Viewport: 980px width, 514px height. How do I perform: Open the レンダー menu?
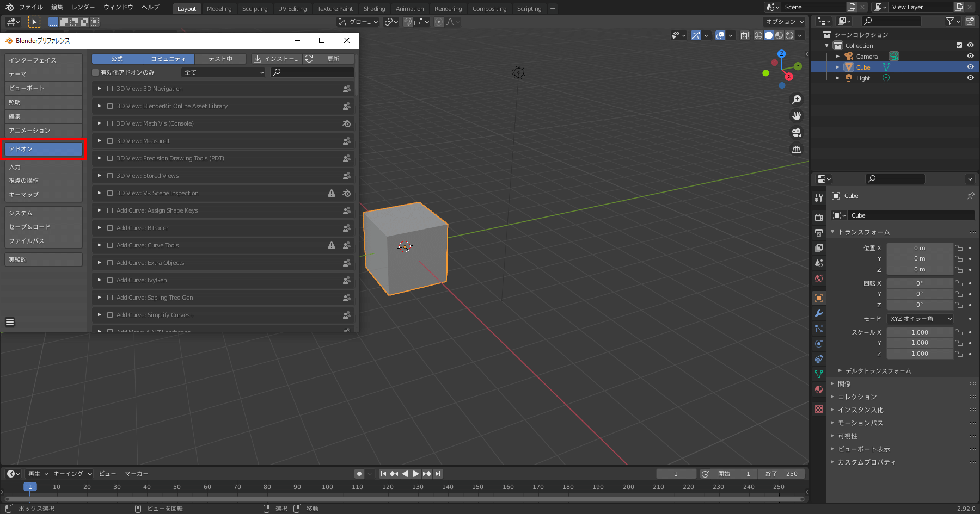pyautogui.click(x=83, y=7)
